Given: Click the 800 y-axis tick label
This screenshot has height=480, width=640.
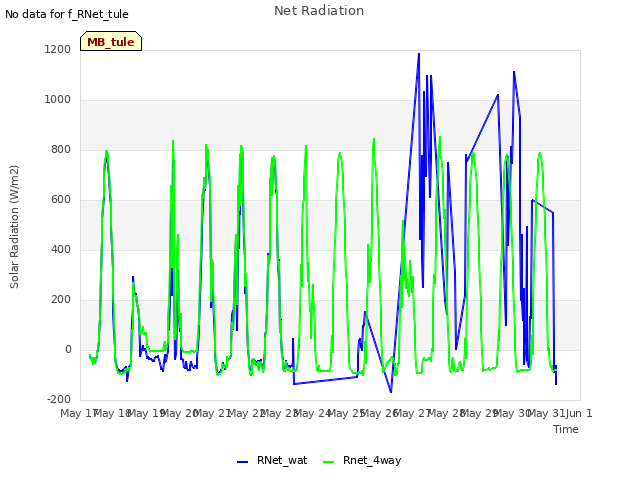Looking at the screenshot, I should pos(61,149).
